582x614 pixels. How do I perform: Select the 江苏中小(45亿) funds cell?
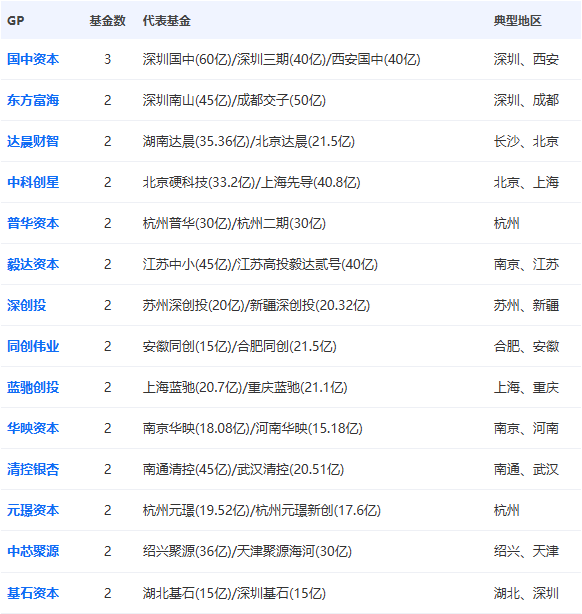click(x=260, y=264)
